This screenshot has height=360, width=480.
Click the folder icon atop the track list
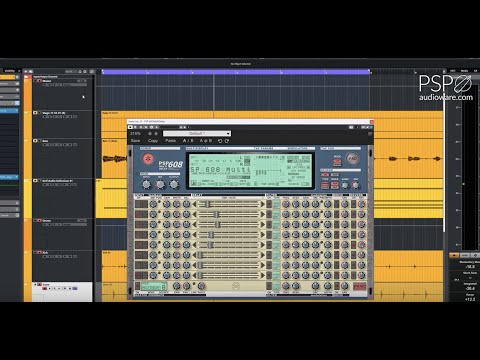(x=27, y=77)
